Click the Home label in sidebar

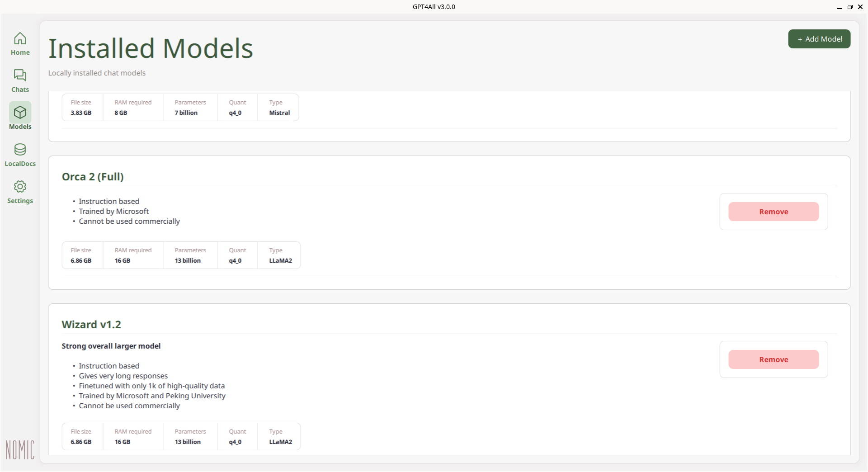click(x=20, y=52)
